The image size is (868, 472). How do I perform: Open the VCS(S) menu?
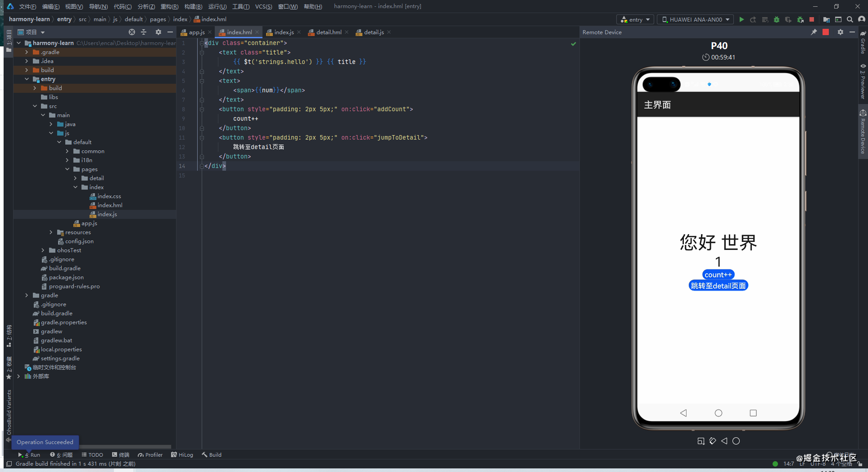pyautogui.click(x=263, y=6)
